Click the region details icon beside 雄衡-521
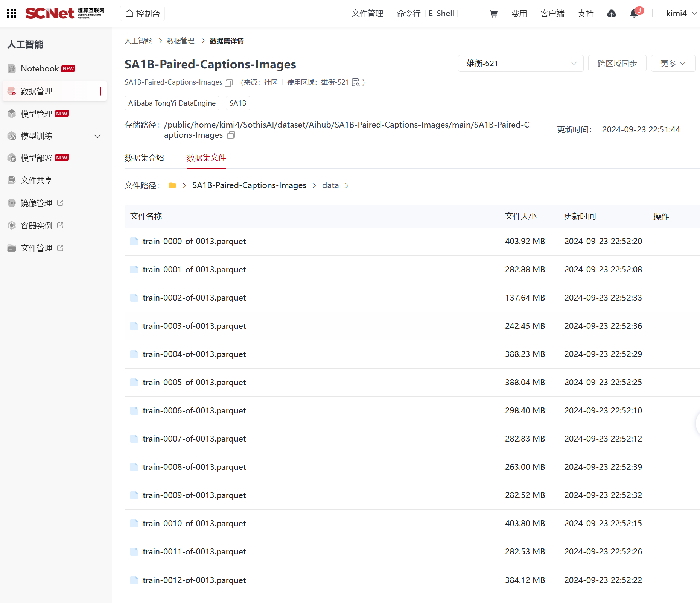The height and width of the screenshot is (603, 700). [356, 82]
